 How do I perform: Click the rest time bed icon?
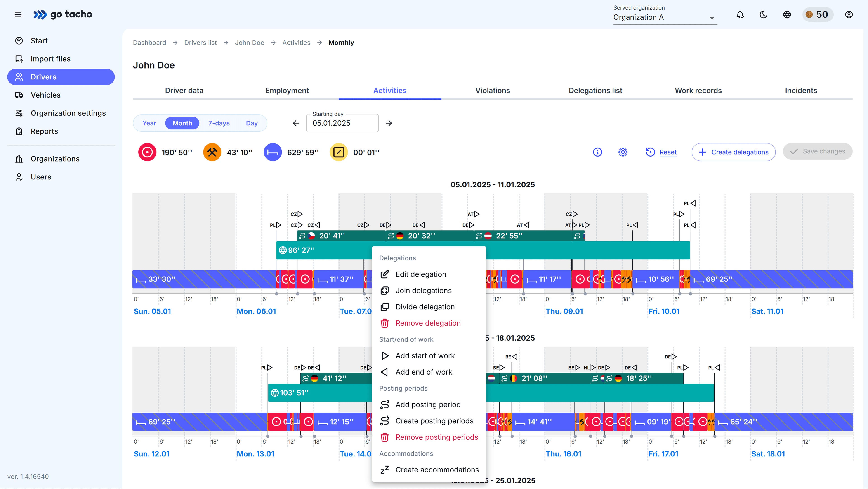pyautogui.click(x=273, y=152)
